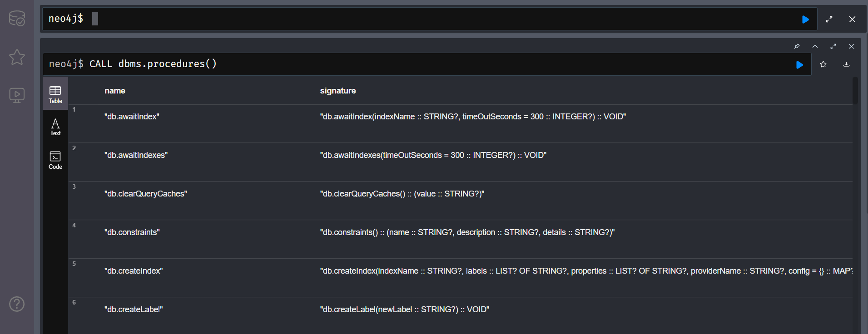
Task: Save query as favorite with star
Action: pos(823,64)
